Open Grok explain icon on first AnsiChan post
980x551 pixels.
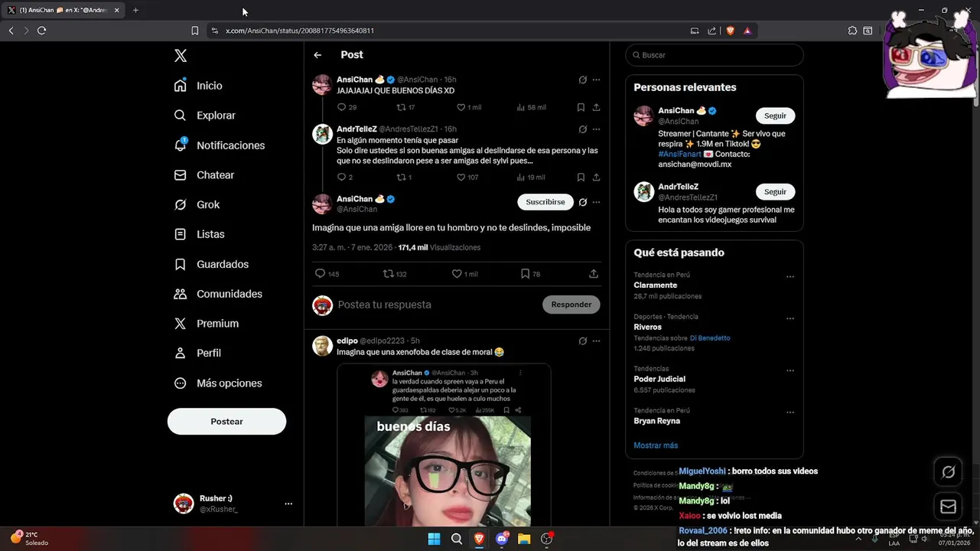583,80
